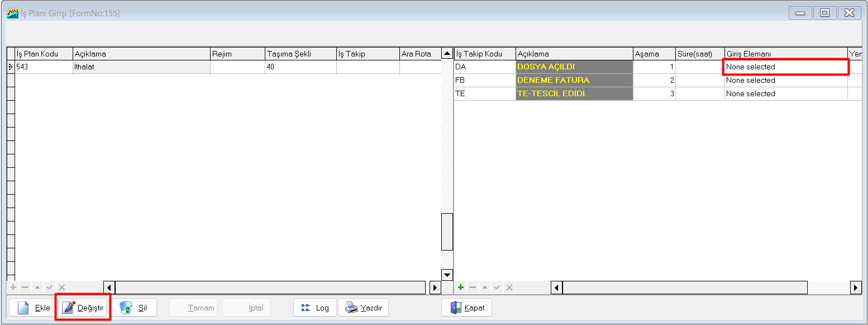
Task: Select the DOSYA AÇILDI description cell
Action: (x=574, y=67)
